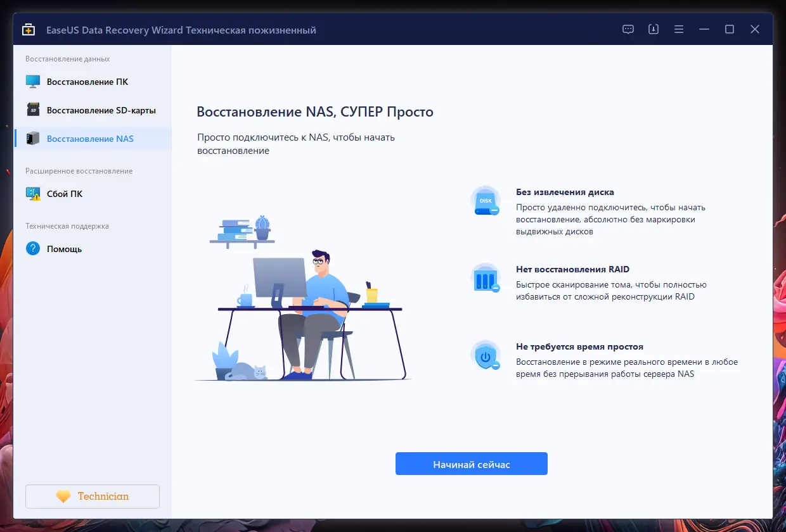Click the RAID icon beside Нет восстановления RAID
786x532 pixels.
click(x=486, y=278)
